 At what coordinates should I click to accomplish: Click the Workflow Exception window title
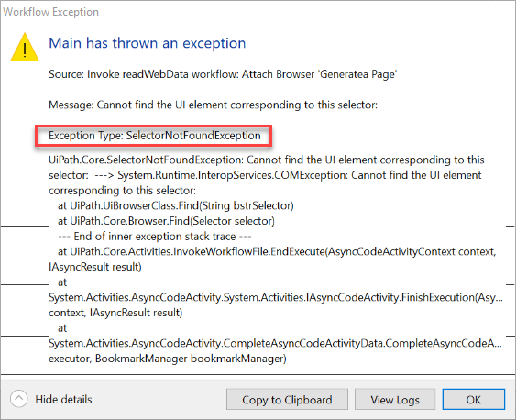[x=51, y=12]
